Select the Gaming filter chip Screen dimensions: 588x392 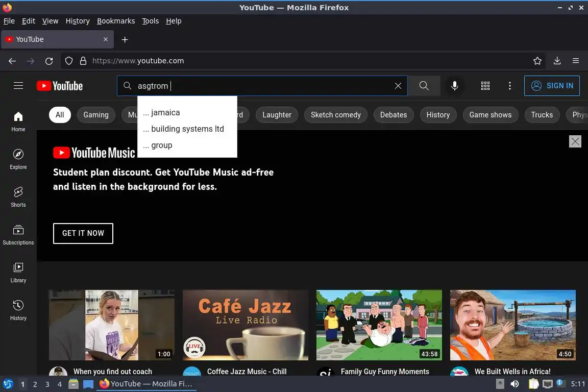(96, 115)
